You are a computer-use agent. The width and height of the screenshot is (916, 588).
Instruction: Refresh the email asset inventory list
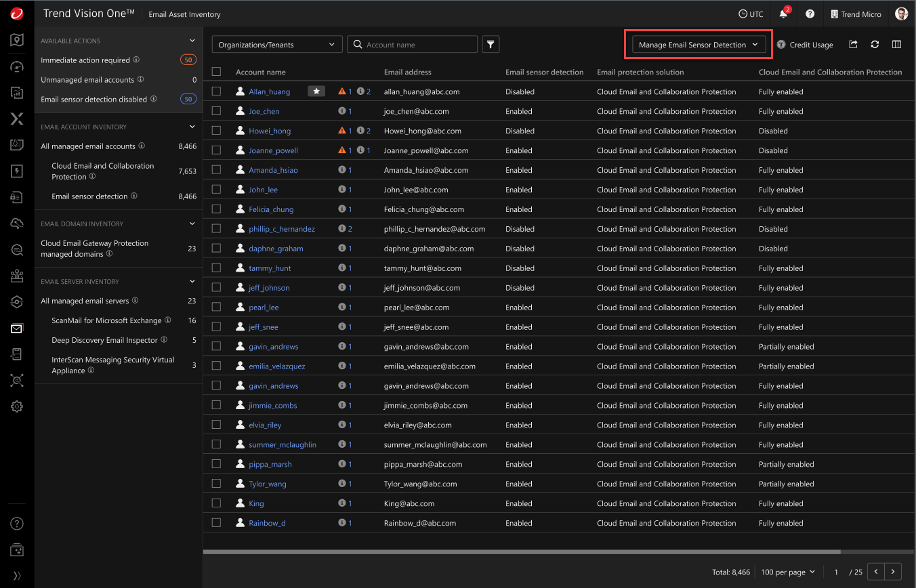pyautogui.click(x=875, y=44)
